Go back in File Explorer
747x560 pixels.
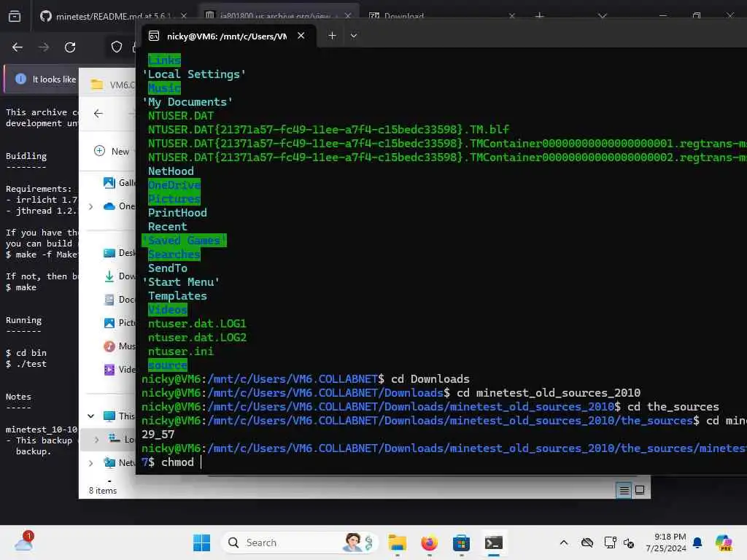pyautogui.click(x=98, y=113)
